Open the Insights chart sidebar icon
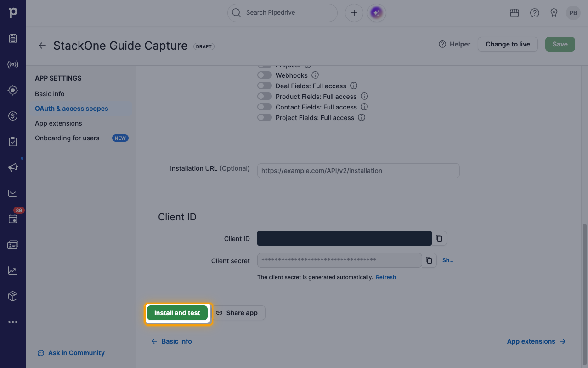The width and height of the screenshot is (588, 368). 13,270
